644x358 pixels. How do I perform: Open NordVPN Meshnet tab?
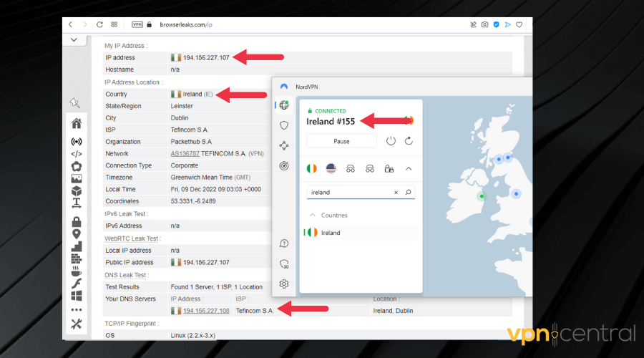click(x=284, y=145)
